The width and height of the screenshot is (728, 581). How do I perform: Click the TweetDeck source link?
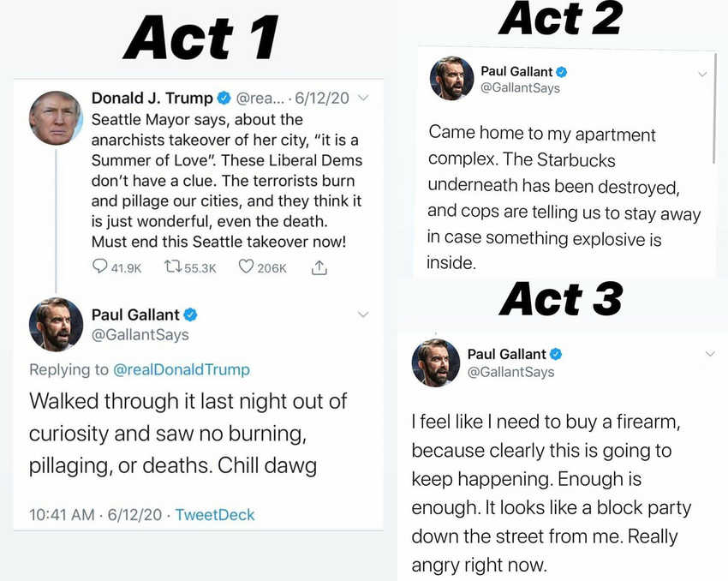click(x=215, y=515)
